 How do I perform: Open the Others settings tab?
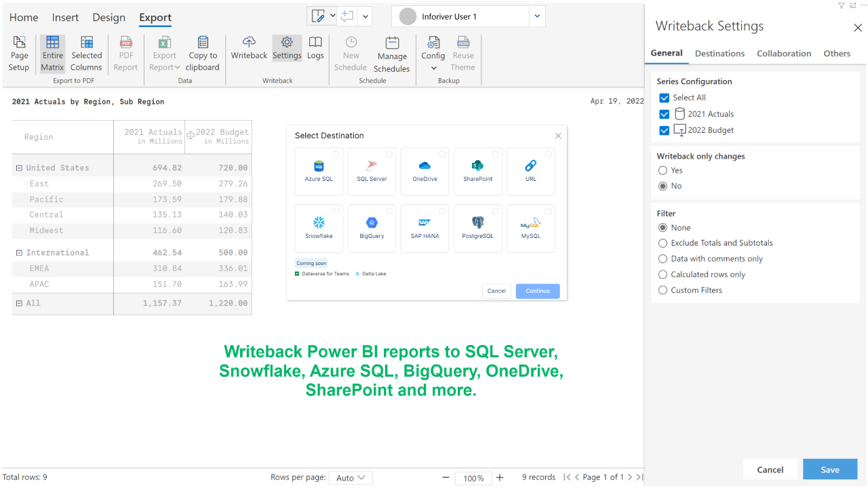pos(837,54)
